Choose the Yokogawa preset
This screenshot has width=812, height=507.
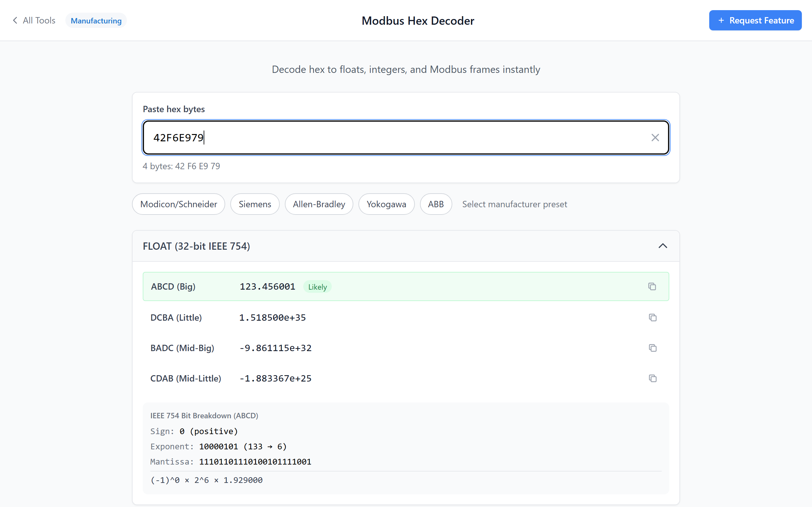tap(386, 204)
